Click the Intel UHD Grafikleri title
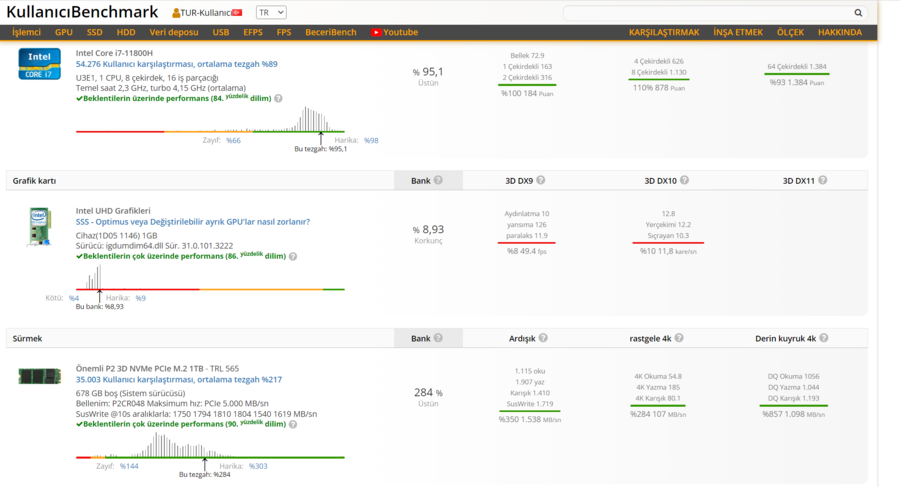This screenshot has width=900, height=487. click(113, 211)
